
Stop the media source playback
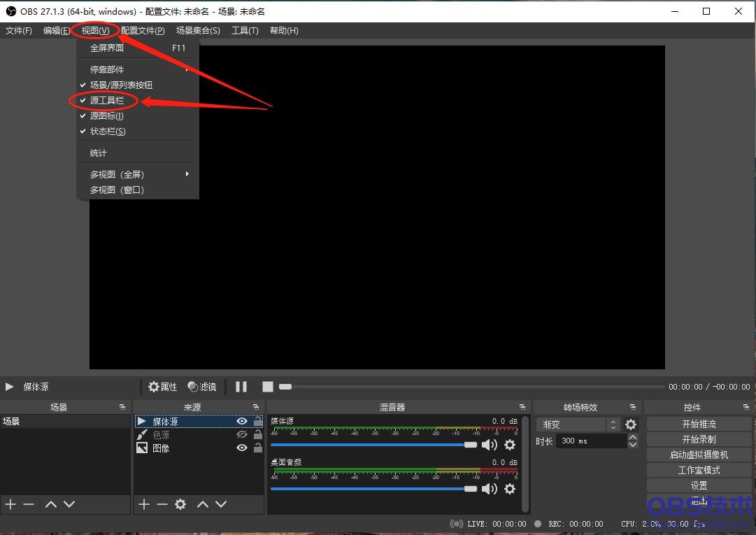click(267, 387)
